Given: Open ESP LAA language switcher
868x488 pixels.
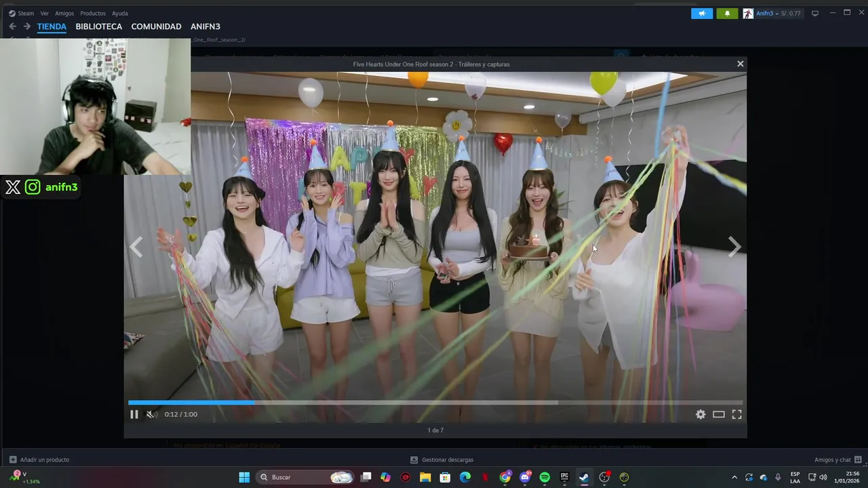Looking at the screenshot, I should (x=795, y=477).
